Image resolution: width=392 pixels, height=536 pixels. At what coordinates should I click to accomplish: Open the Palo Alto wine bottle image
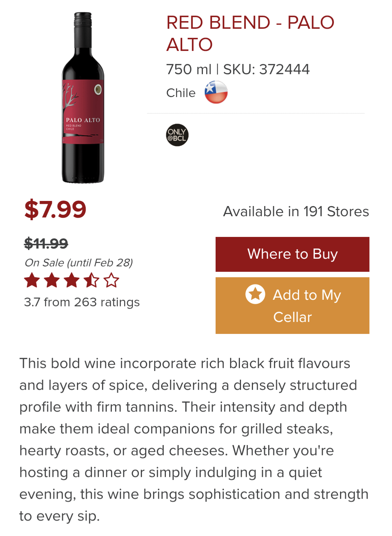click(83, 98)
